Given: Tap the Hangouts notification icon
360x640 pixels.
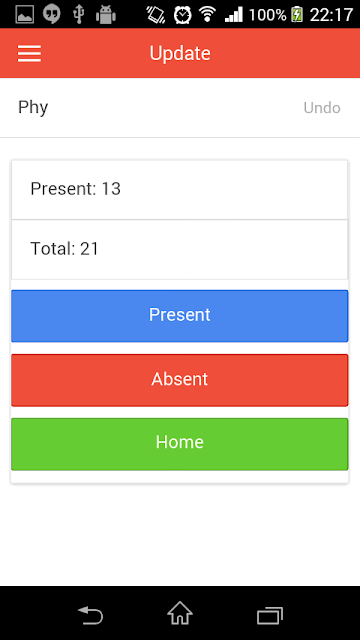Looking at the screenshot, I should (52, 15).
